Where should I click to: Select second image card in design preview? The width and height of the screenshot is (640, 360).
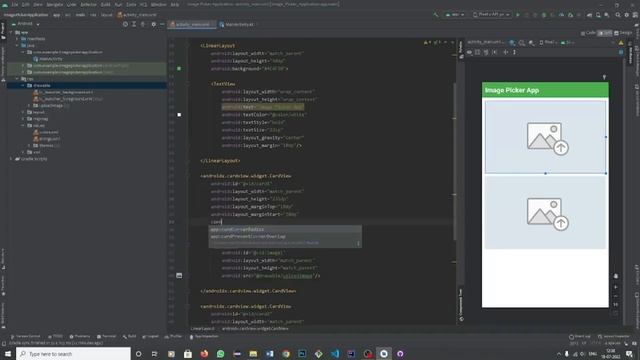pos(545,212)
